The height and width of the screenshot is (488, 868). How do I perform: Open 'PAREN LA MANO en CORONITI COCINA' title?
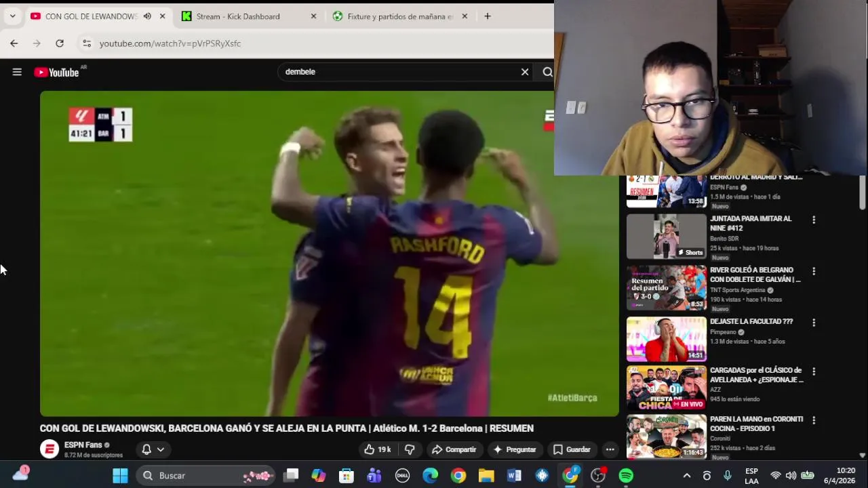(x=756, y=424)
